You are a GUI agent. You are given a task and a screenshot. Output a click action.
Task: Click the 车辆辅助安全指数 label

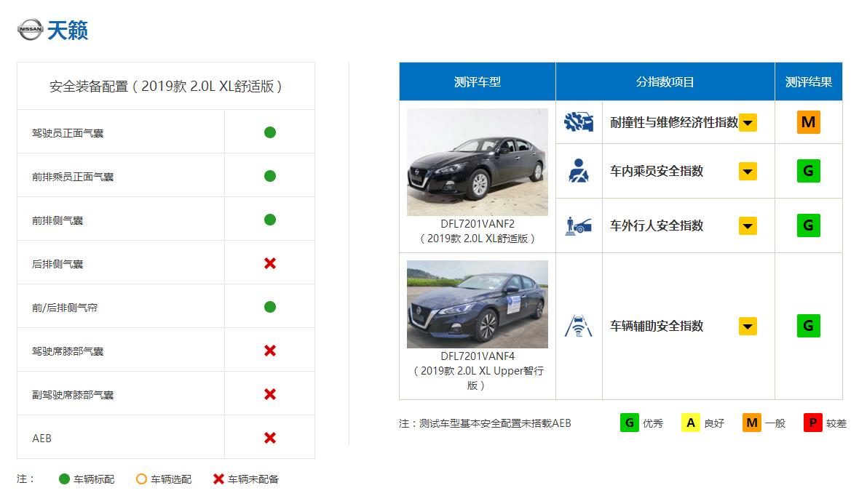(657, 326)
